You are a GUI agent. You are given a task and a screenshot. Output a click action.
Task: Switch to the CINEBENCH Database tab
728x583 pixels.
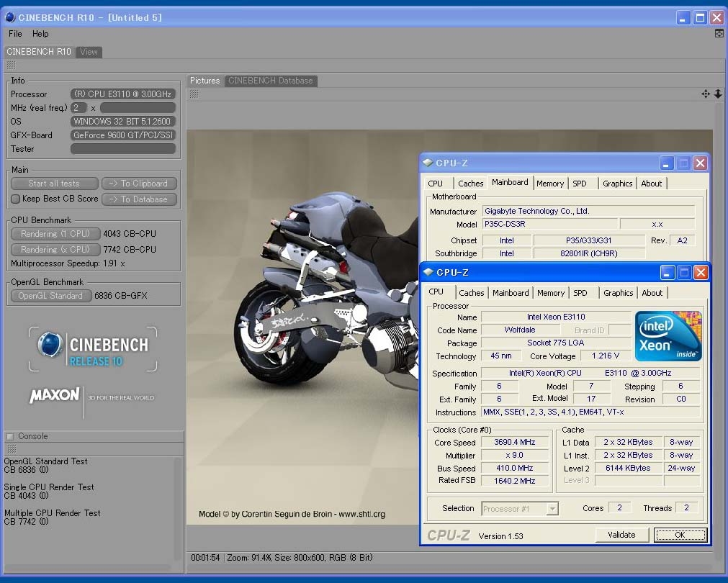pos(270,81)
